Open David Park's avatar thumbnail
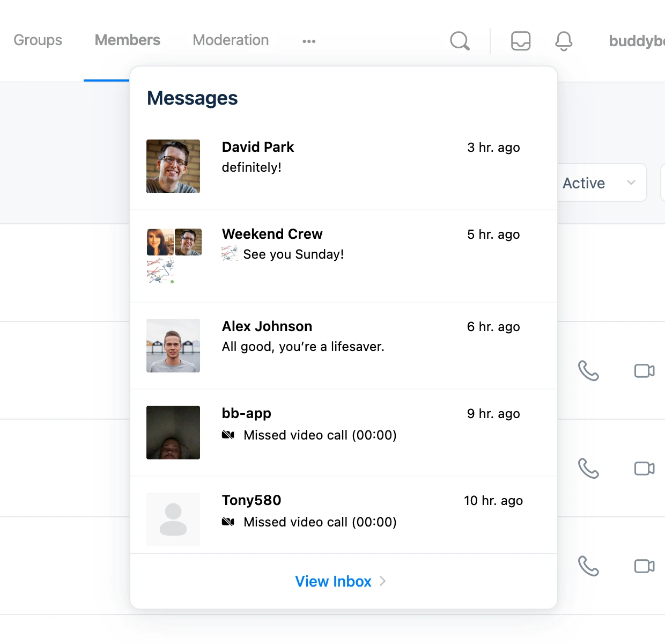 tap(173, 166)
